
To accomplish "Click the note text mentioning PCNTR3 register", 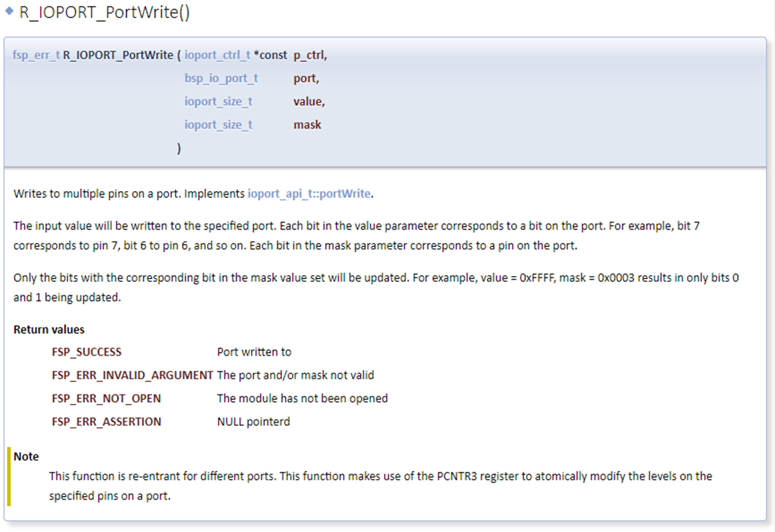I will coord(381,486).
